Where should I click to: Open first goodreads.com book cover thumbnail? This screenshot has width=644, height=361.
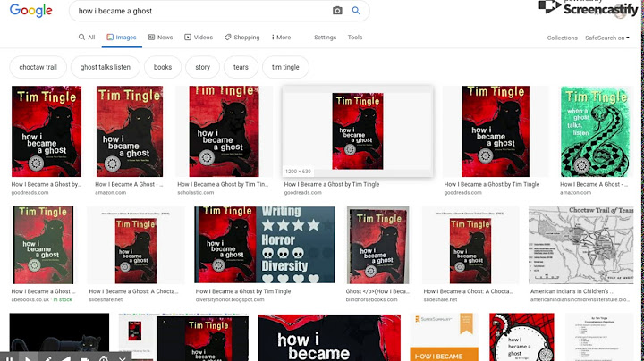(47, 131)
